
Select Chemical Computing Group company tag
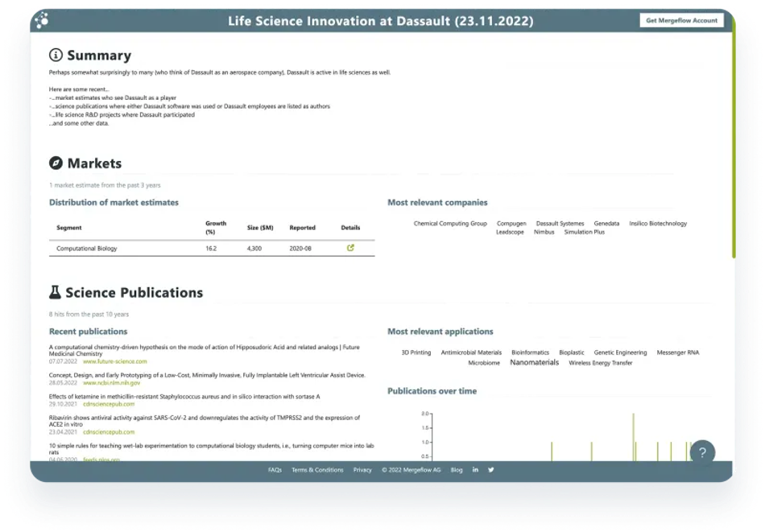click(450, 223)
